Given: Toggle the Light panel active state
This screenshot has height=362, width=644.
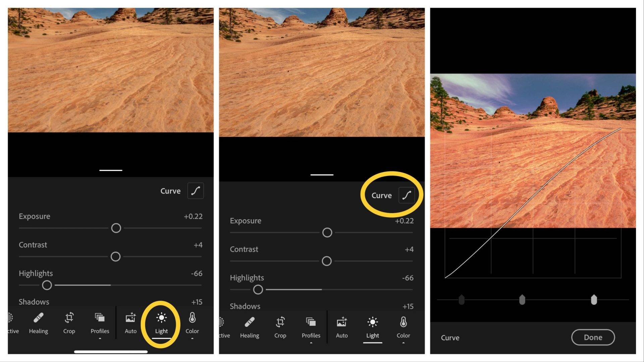Looking at the screenshot, I should point(161,323).
